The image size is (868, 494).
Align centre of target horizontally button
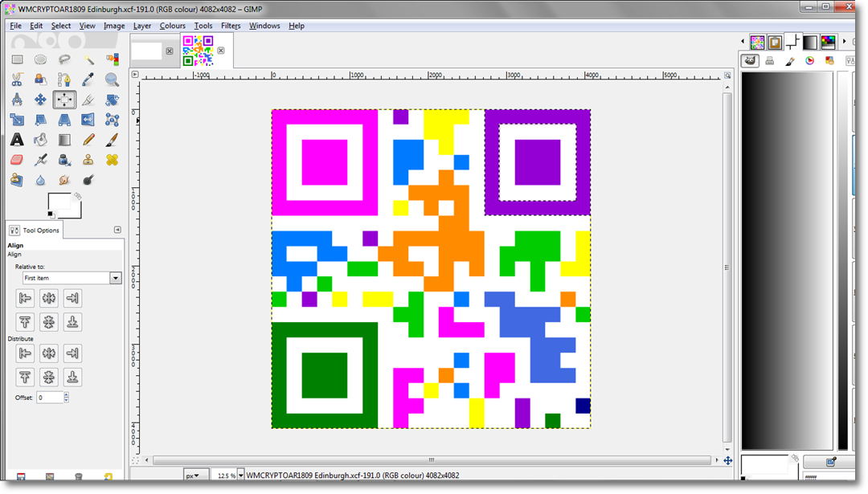(x=49, y=299)
